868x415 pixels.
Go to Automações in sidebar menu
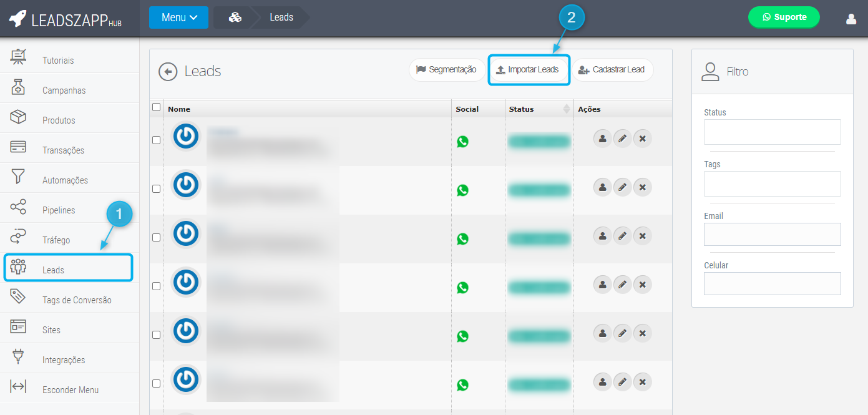pyautogui.click(x=65, y=180)
